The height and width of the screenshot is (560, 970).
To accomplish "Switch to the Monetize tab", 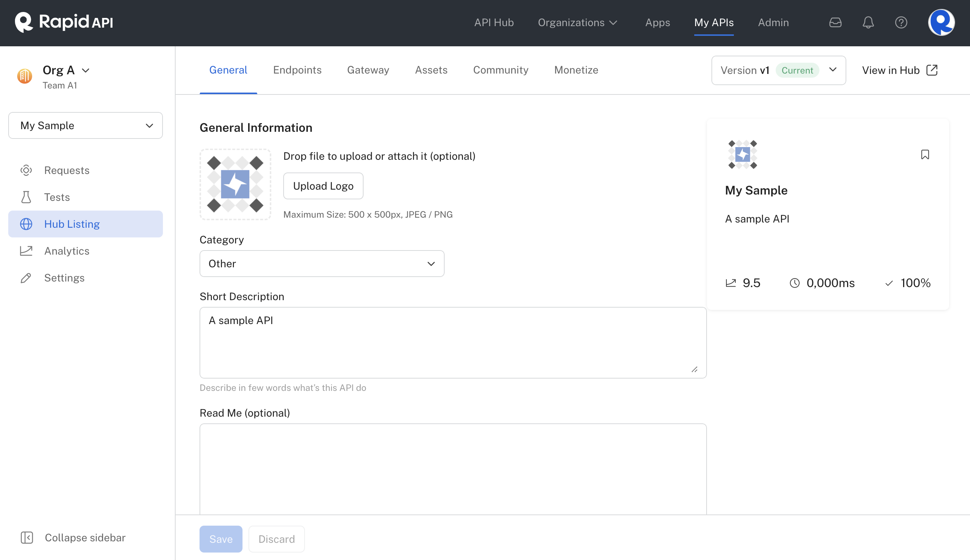I will (x=576, y=70).
